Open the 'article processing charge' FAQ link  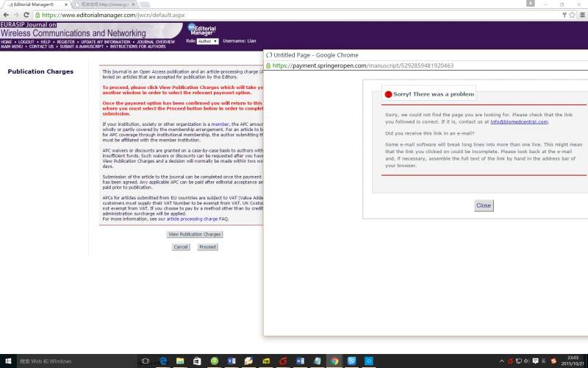[x=192, y=219]
